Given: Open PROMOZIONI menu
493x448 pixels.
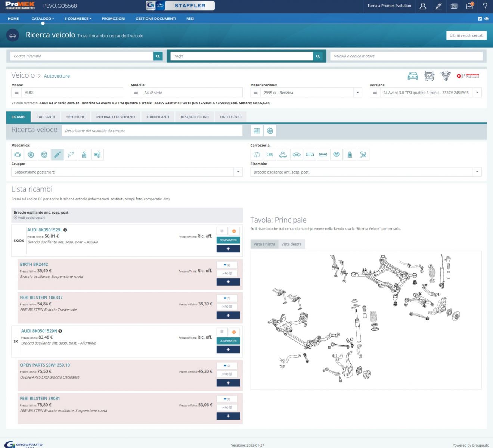Looking at the screenshot, I should click(114, 19).
